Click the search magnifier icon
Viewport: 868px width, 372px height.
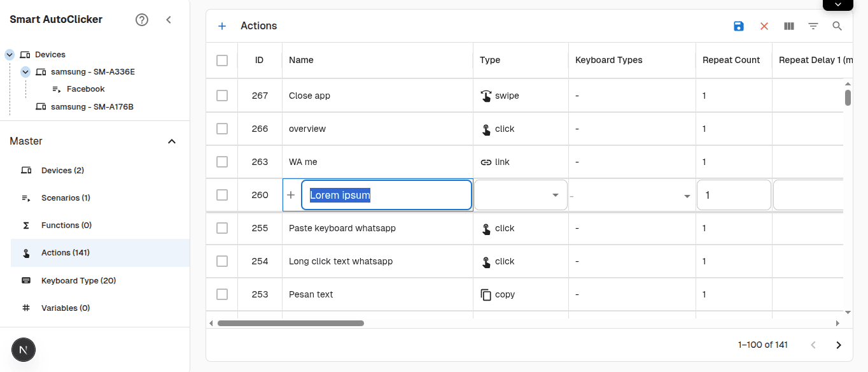[837, 26]
